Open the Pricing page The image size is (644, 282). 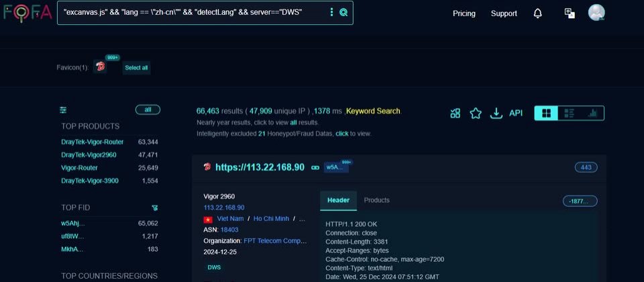click(x=464, y=13)
